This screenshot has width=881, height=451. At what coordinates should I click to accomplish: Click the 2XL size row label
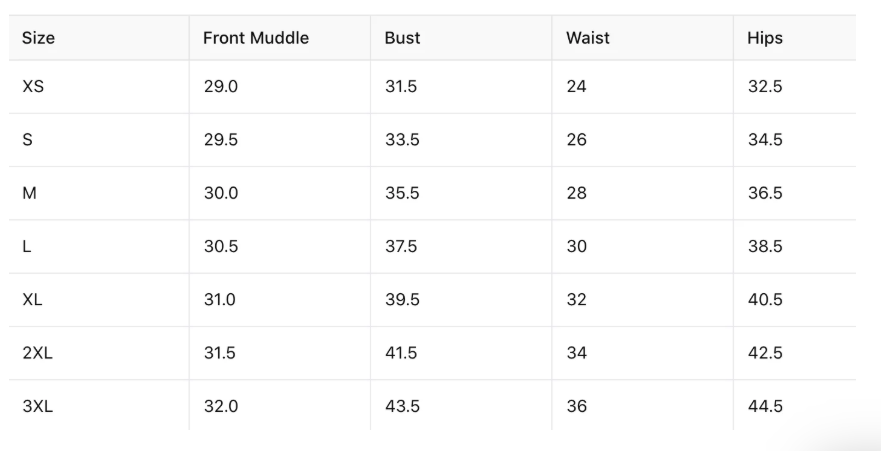37,353
